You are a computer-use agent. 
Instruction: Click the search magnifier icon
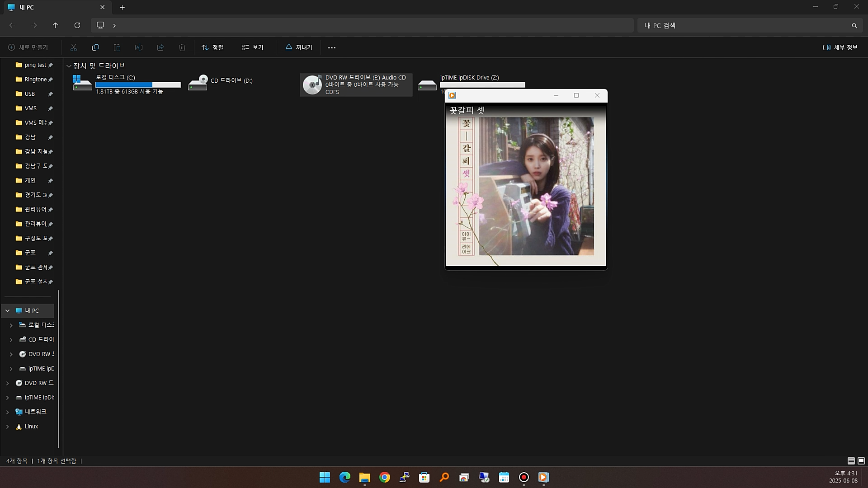click(x=854, y=26)
